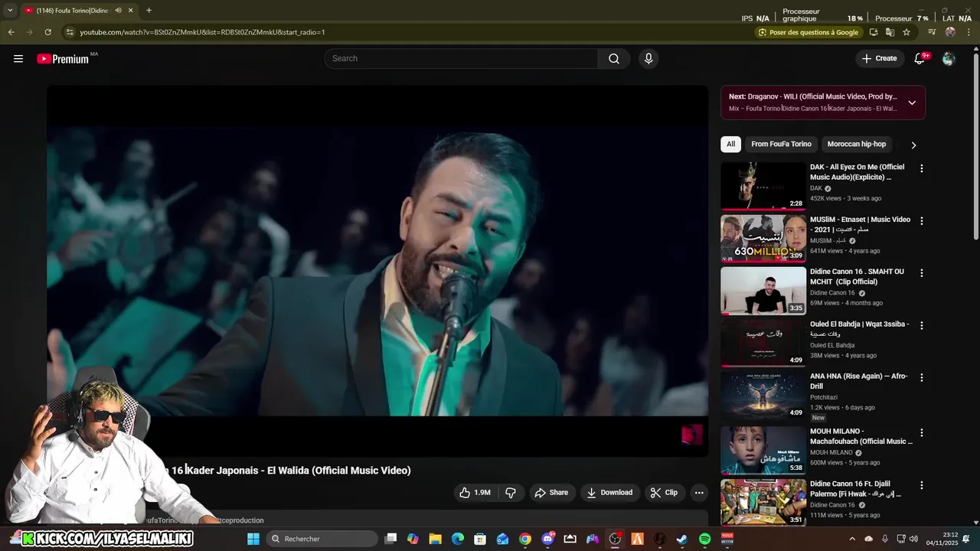Mute tab via speaker icon on tab
The width and height of the screenshot is (980, 551).
[118, 11]
